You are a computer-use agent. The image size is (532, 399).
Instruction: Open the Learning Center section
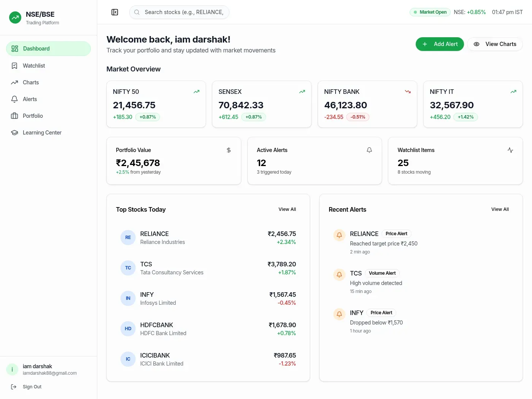[48, 133]
